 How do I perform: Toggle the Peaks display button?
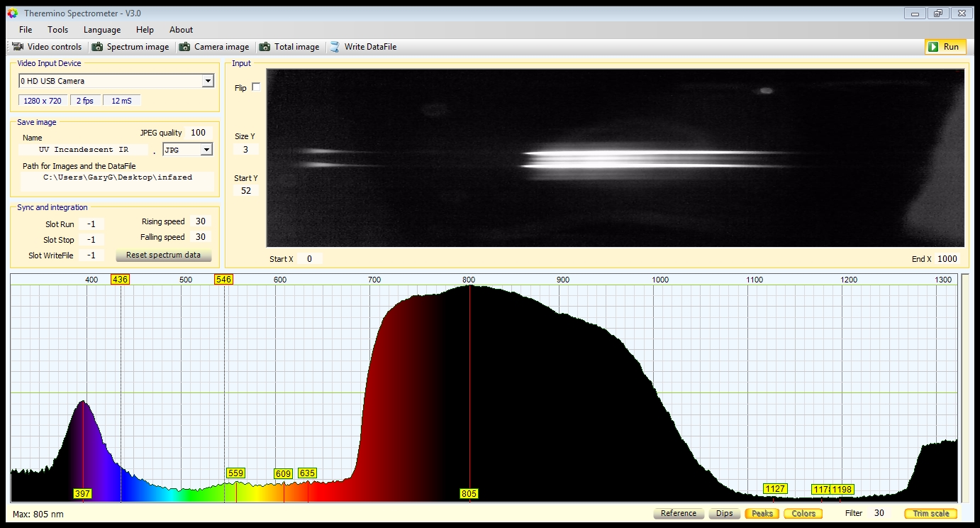[x=762, y=513]
